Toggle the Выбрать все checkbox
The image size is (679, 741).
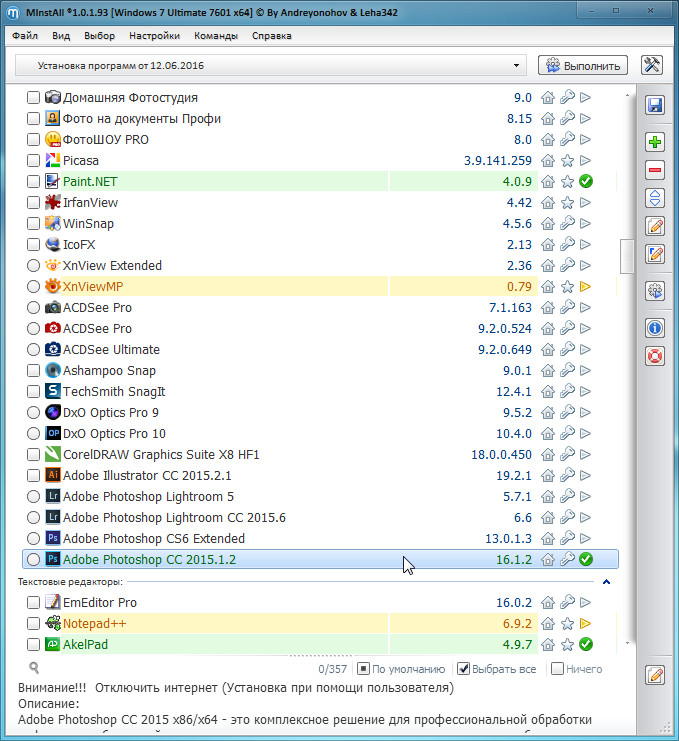tap(464, 669)
